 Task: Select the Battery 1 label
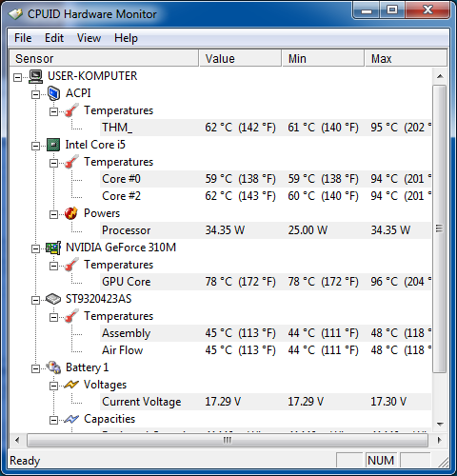coord(87,367)
